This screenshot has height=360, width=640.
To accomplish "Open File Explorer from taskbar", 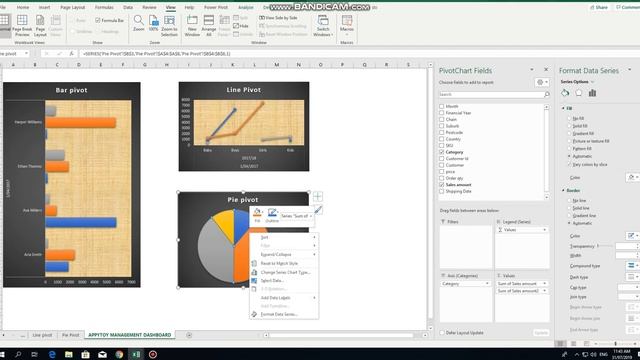I will point(69,354).
